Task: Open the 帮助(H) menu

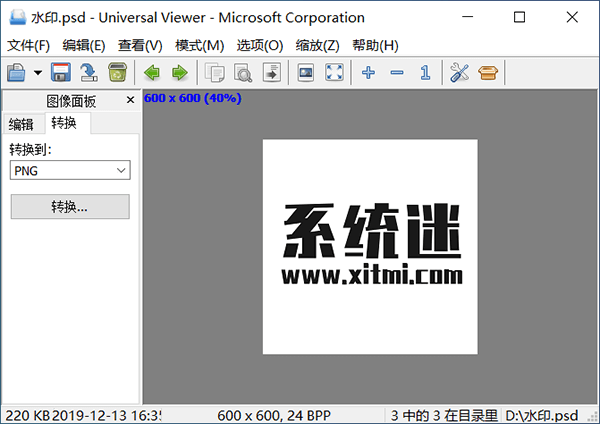Action: pyautogui.click(x=375, y=46)
